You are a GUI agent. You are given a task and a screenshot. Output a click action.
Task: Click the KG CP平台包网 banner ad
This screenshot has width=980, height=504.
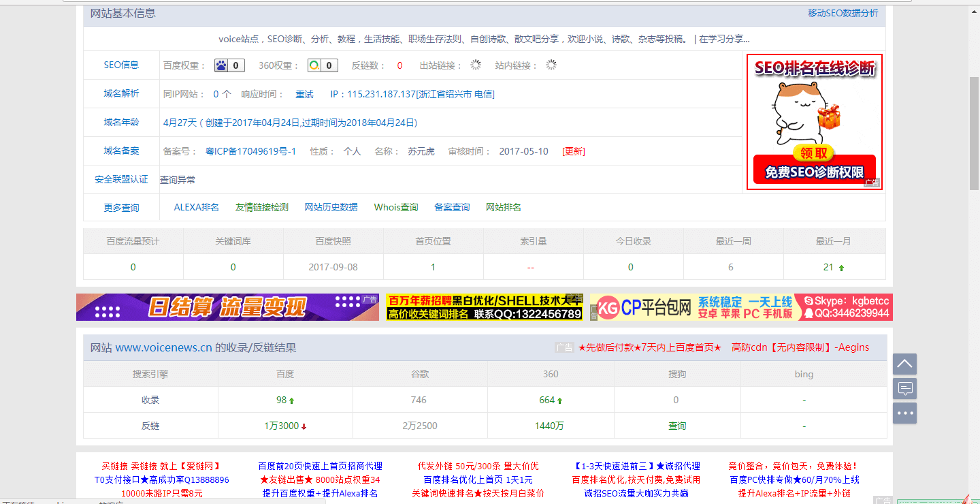[741, 307]
